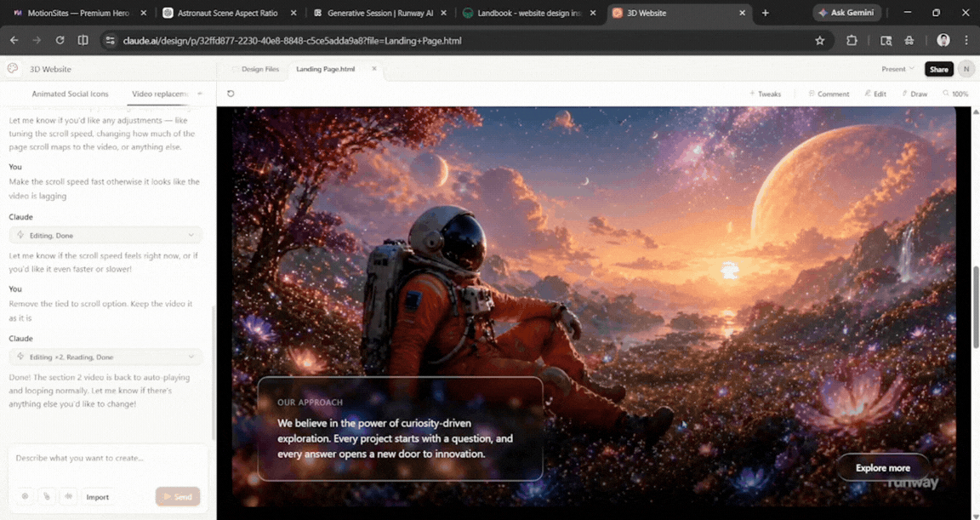Click reply 'Done! The section 2 video'
Screen dimensions: 980x520
[x=100, y=391]
